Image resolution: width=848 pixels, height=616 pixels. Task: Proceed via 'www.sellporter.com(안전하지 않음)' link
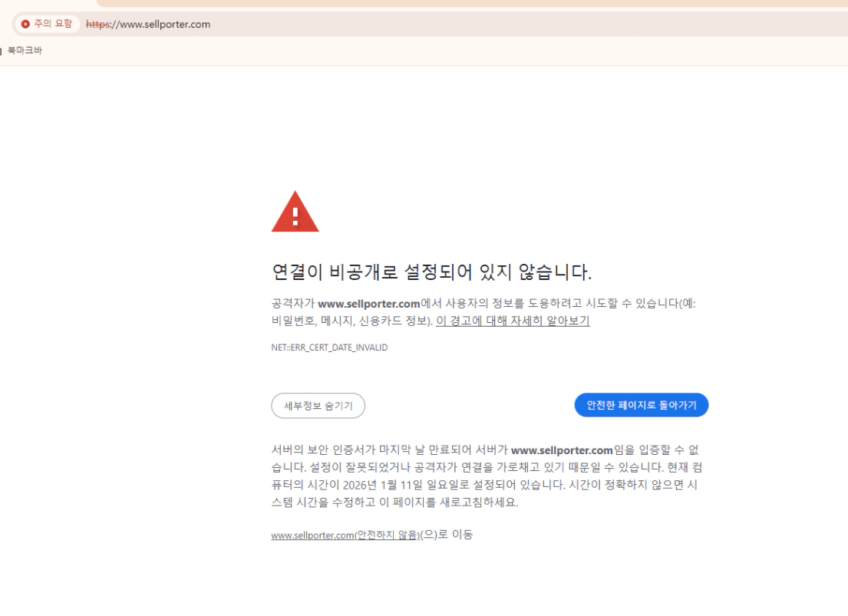345,535
